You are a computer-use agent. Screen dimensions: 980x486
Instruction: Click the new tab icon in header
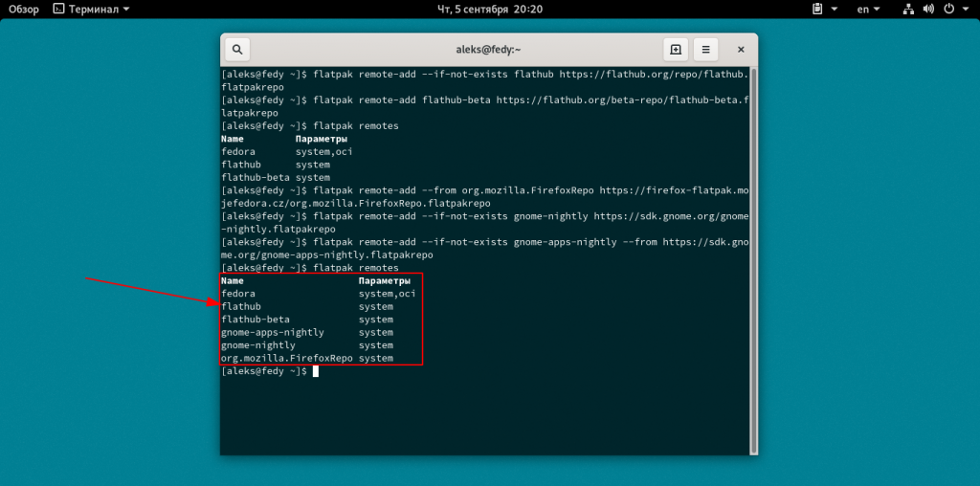pos(676,50)
